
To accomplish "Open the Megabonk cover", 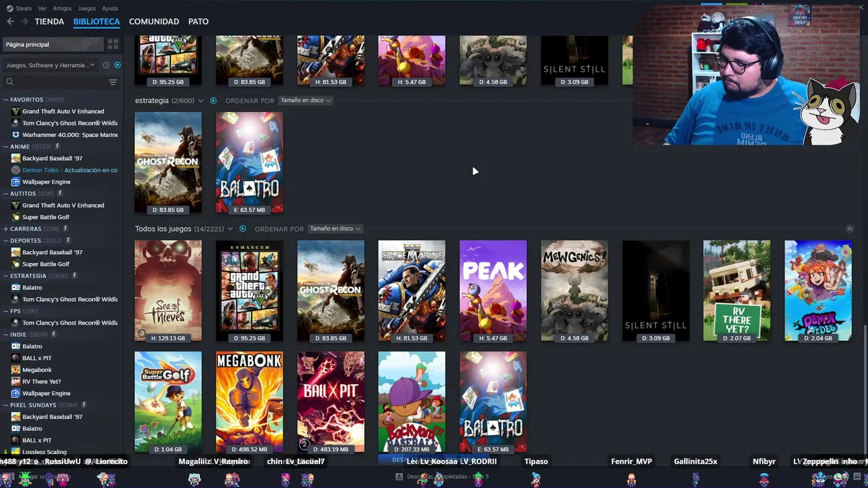I will [x=250, y=402].
